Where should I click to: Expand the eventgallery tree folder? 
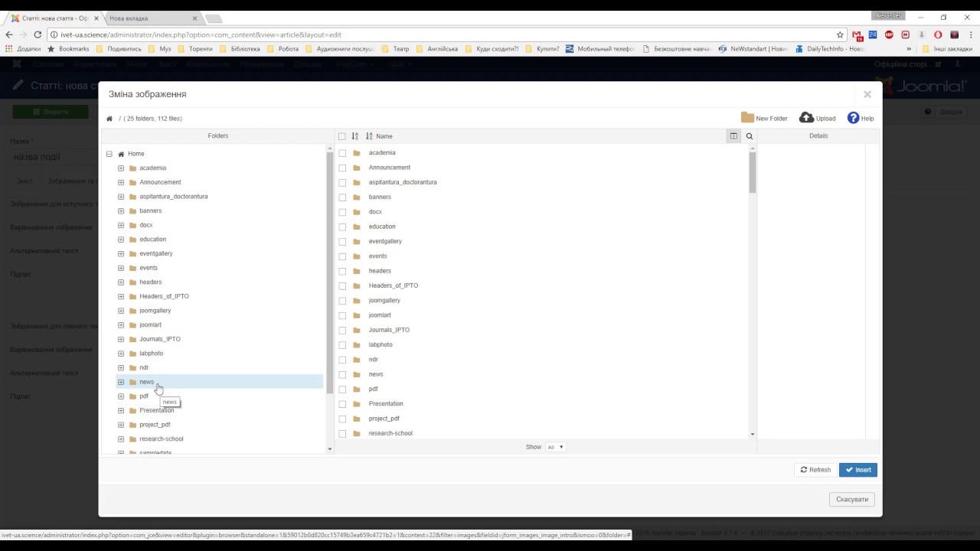pos(121,253)
